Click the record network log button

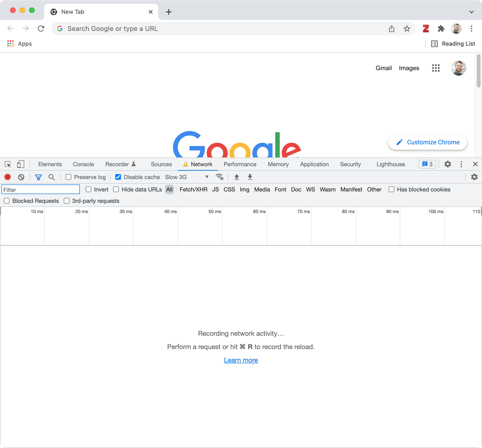pyautogui.click(x=8, y=177)
